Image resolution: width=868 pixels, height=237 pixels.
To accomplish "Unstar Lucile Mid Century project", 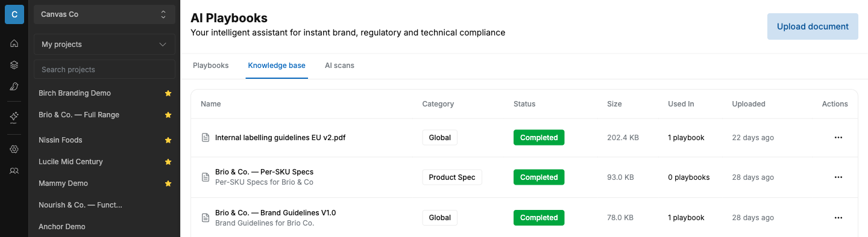I will click(168, 162).
